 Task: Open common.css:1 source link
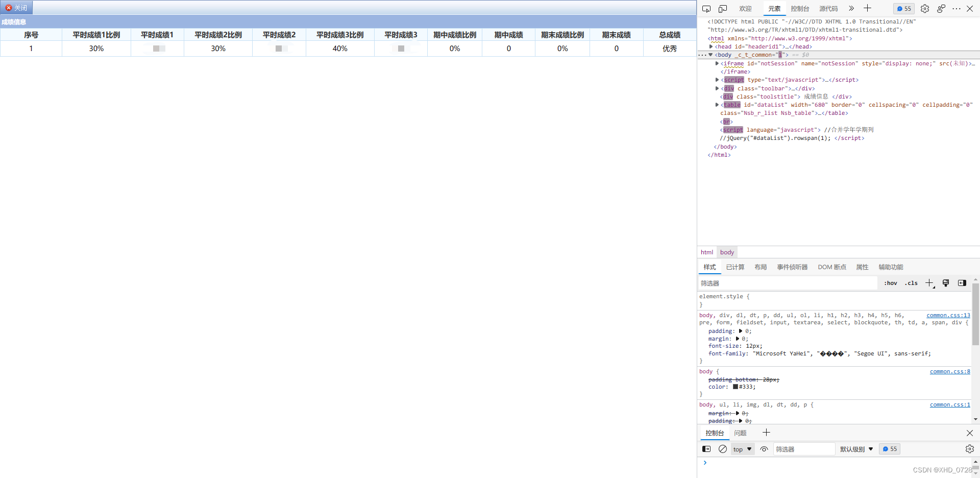tap(950, 404)
